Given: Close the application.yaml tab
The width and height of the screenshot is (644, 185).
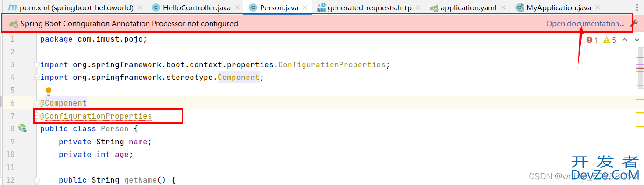Looking at the screenshot, I should pos(503,7).
